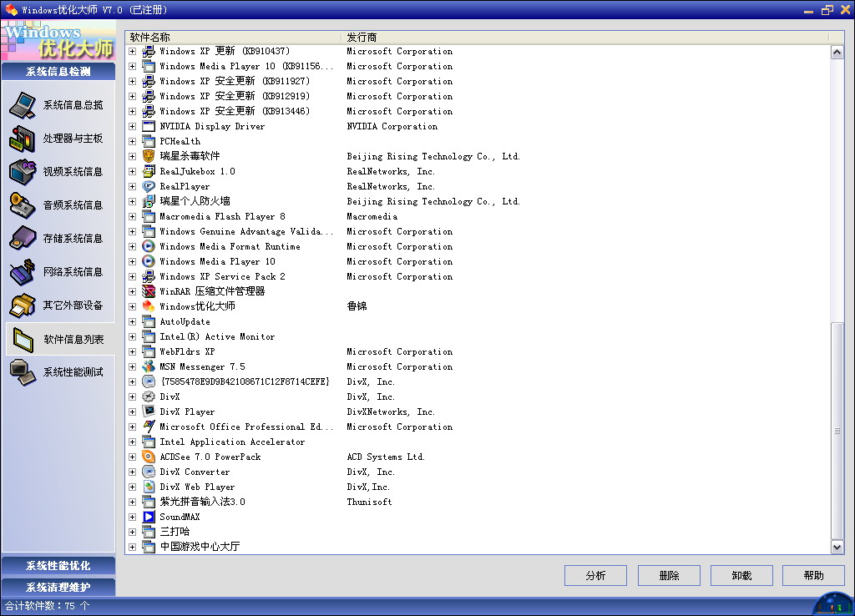Select the 音频系统信息 horn icon

click(23, 205)
